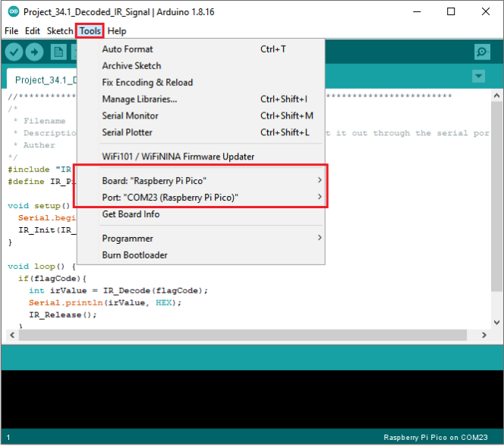The width and height of the screenshot is (504, 446).
Task: Select Archive Sketch menu entry
Action: [201, 66]
